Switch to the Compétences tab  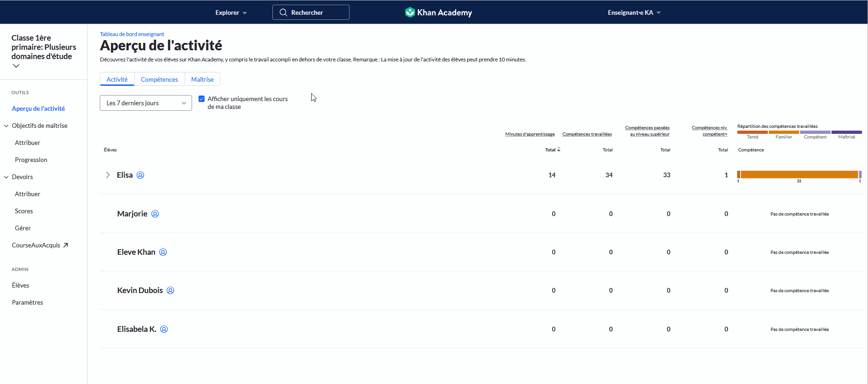click(x=159, y=79)
